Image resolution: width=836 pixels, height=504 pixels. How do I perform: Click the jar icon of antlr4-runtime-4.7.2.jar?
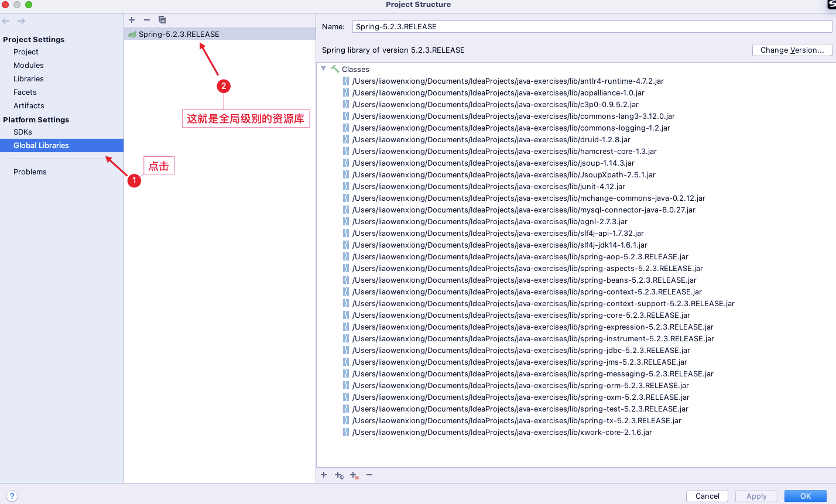click(x=346, y=81)
